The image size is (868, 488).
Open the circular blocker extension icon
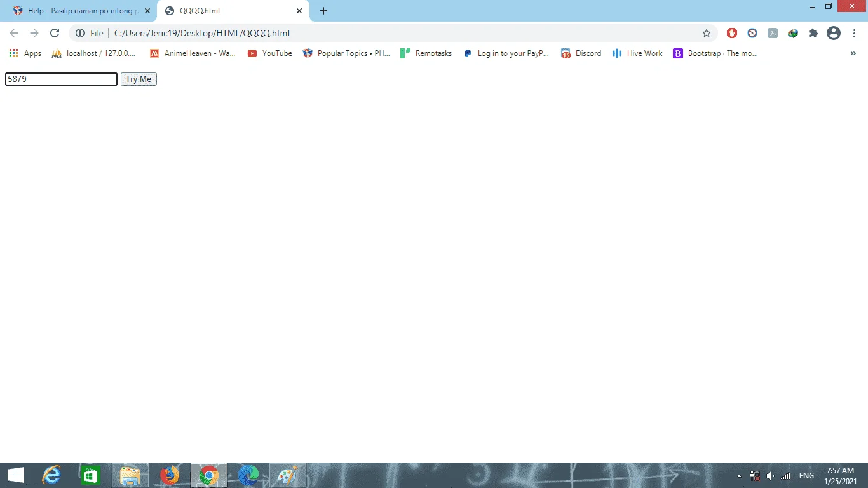point(752,33)
